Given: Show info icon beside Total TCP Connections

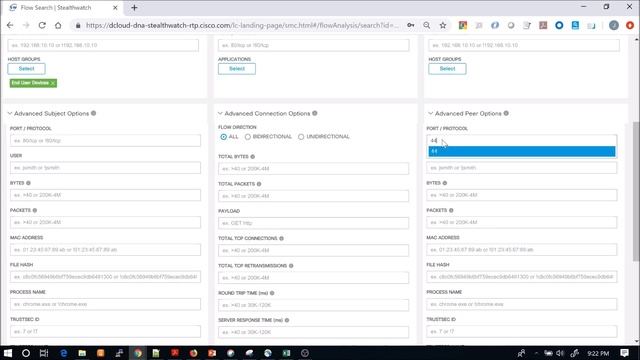Looking at the screenshot, I should click(282, 238).
